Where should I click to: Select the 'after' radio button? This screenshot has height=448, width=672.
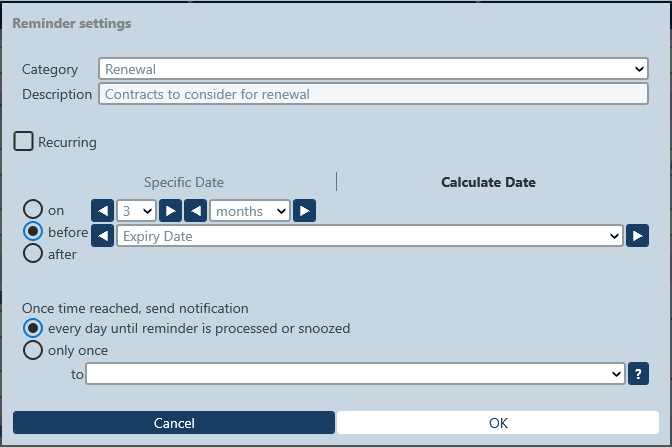[x=33, y=253]
